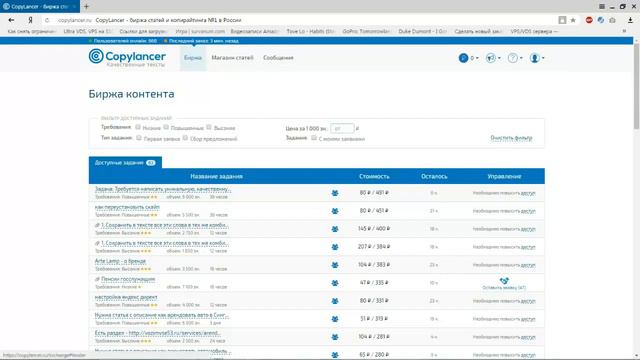Click the price per 1000 characters field
Image resolution: width=640 pixels, height=360 pixels.
[x=342, y=128]
